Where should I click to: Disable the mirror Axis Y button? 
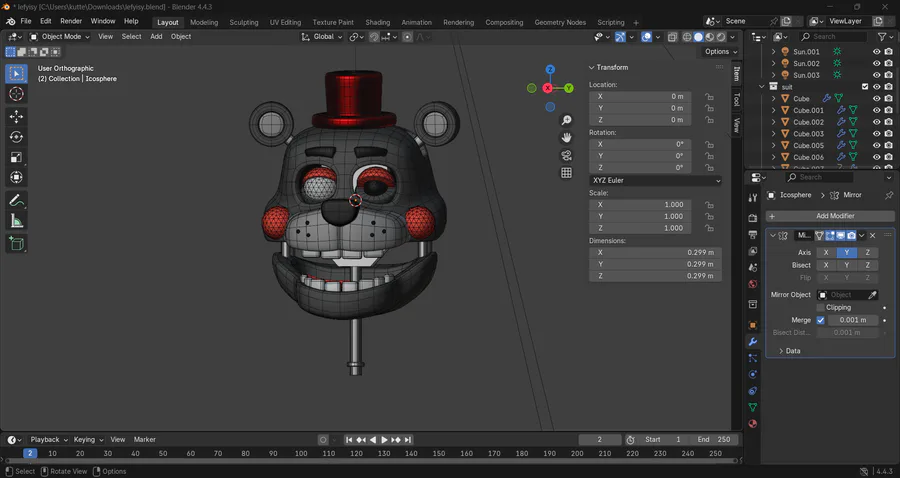pos(847,252)
